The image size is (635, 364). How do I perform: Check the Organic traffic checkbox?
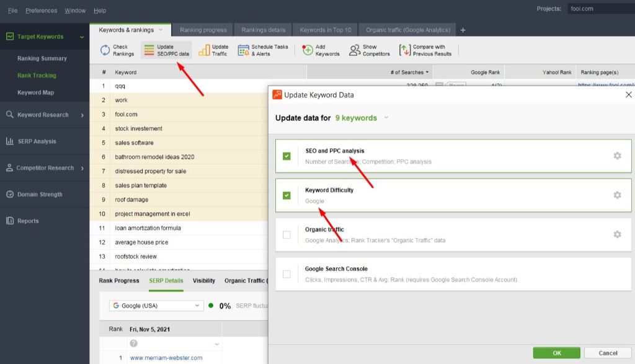pos(286,234)
